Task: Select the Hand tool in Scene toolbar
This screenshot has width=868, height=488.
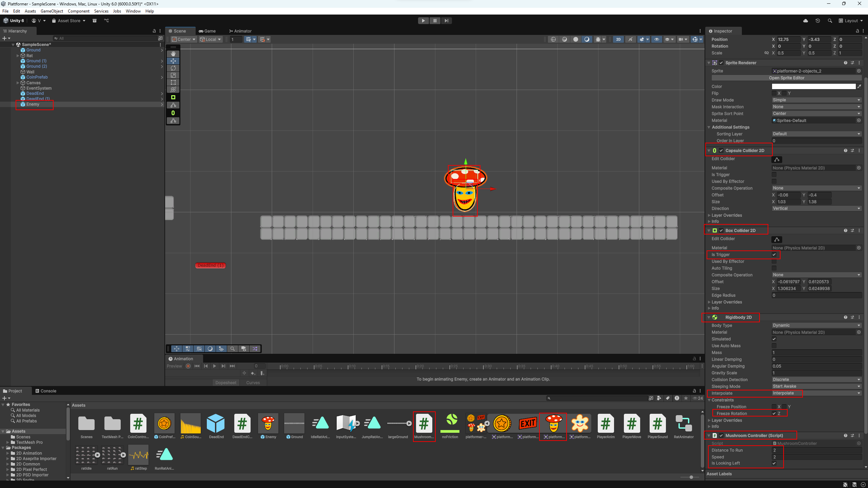Action: click(x=173, y=54)
